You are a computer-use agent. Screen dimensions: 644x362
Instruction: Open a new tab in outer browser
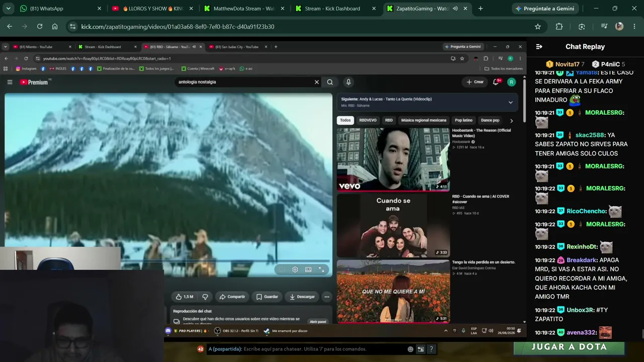[x=480, y=9]
